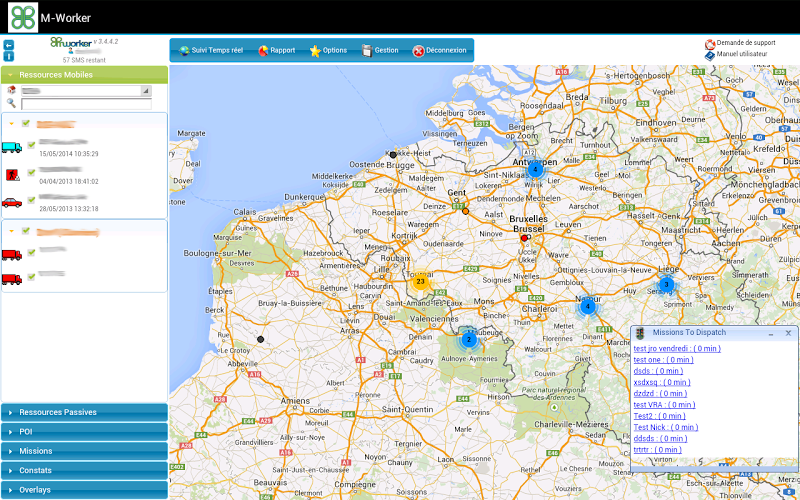Toggle the group checkbox above the red trucks
Viewport: 800px width, 500px height.
pyautogui.click(x=26, y=231)
